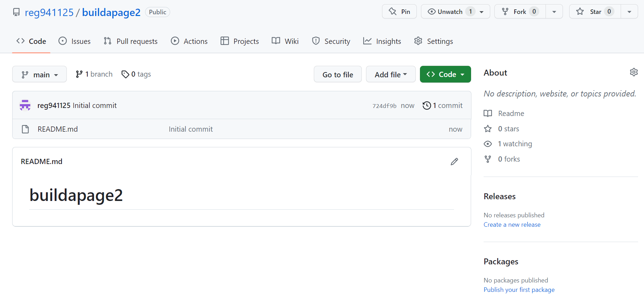Pin this repository
Screen dimensions: 644x295
pyautogui.click(x=399, y=11)
